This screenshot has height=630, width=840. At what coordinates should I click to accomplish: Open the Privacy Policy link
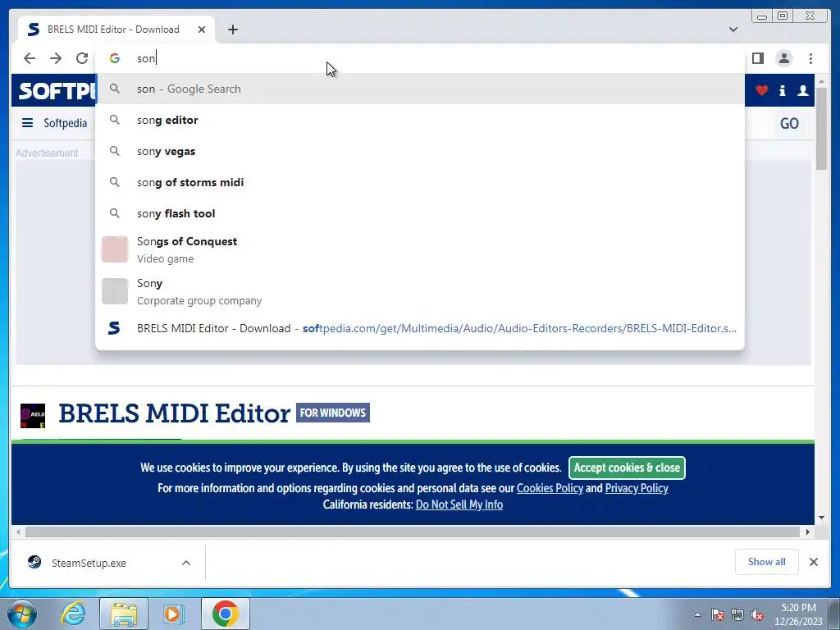click(x=637, y=488)
